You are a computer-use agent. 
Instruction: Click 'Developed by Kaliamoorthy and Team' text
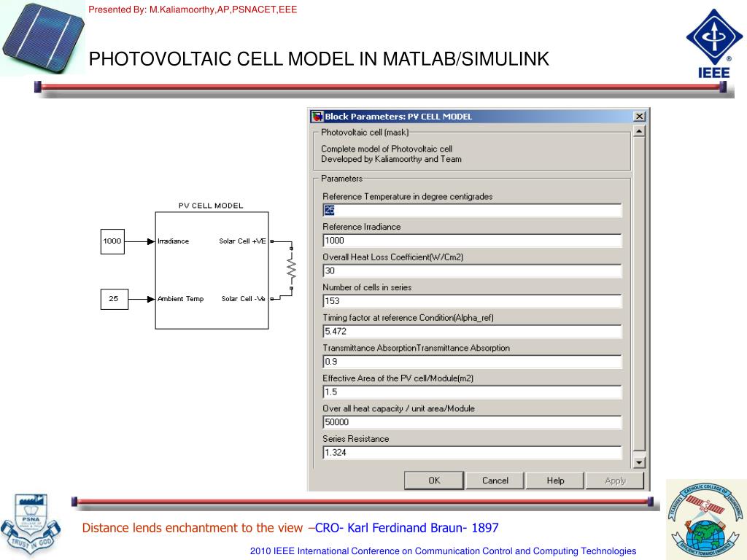click(x=391, y=159)
